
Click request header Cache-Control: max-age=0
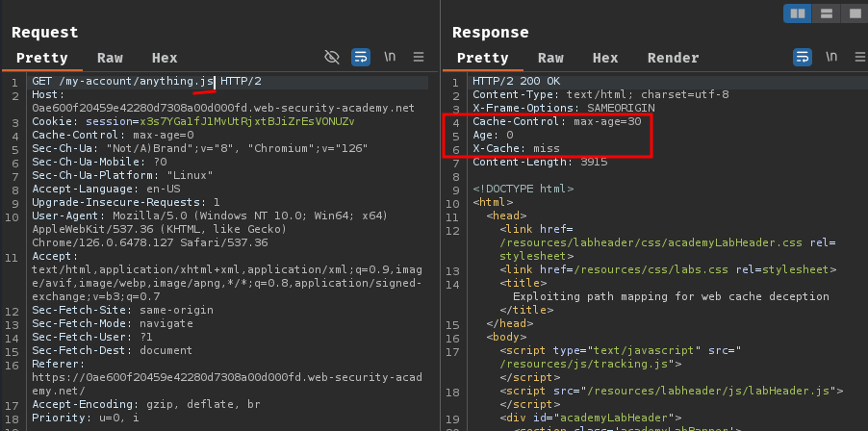point(113,136)
